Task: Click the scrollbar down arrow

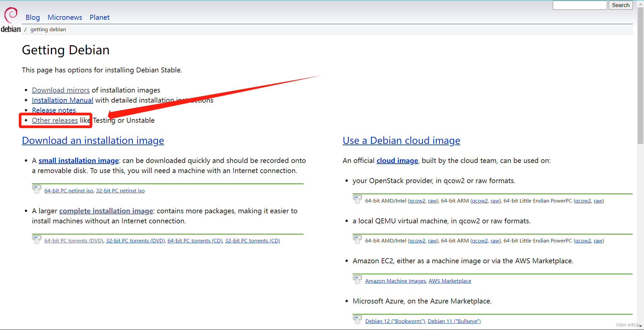Action: (x=640, y=326)
